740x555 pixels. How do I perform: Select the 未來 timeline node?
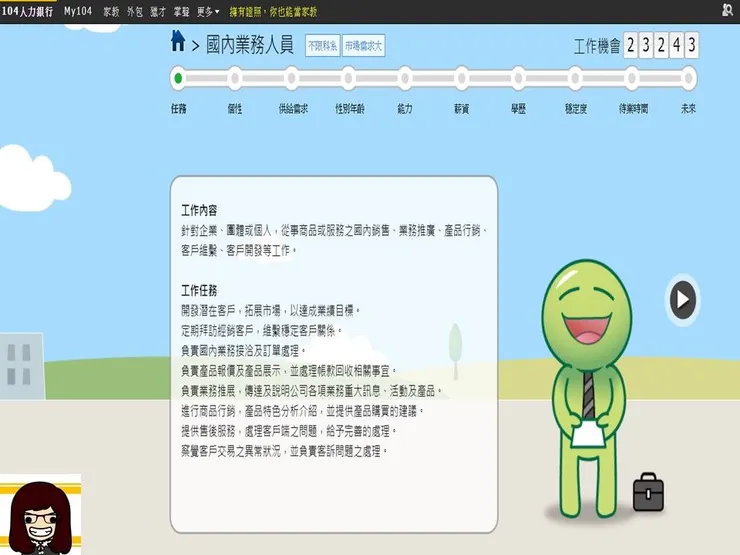[688, 78]
